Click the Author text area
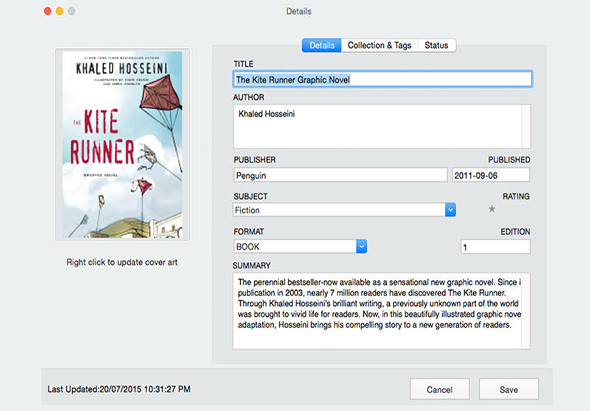Screen dimensions: 590x411 click(382, 126)
